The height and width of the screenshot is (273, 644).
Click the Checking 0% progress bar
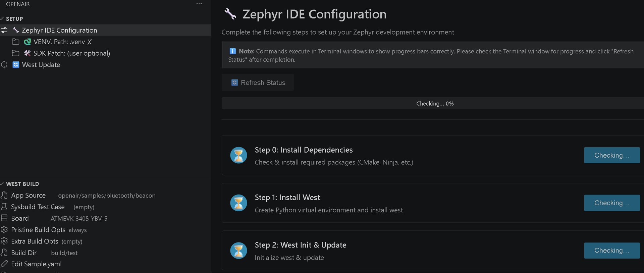pyautogui.click(x=434, y=103)
